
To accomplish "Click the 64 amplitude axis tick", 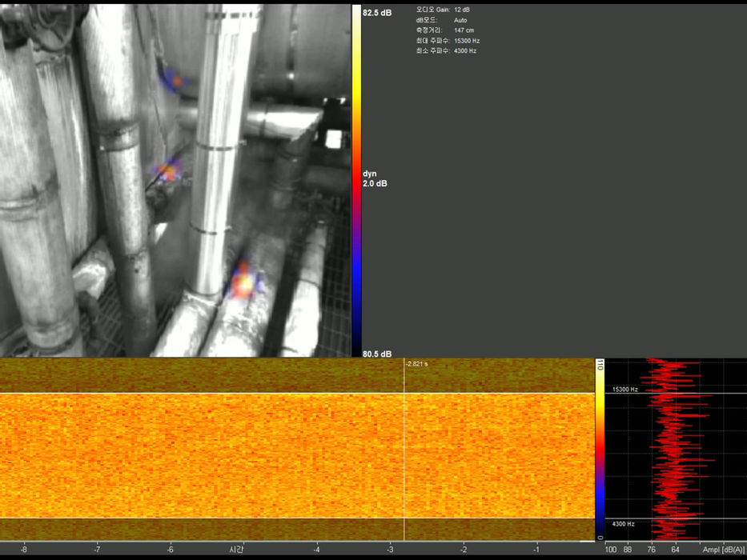I will 675,550.
